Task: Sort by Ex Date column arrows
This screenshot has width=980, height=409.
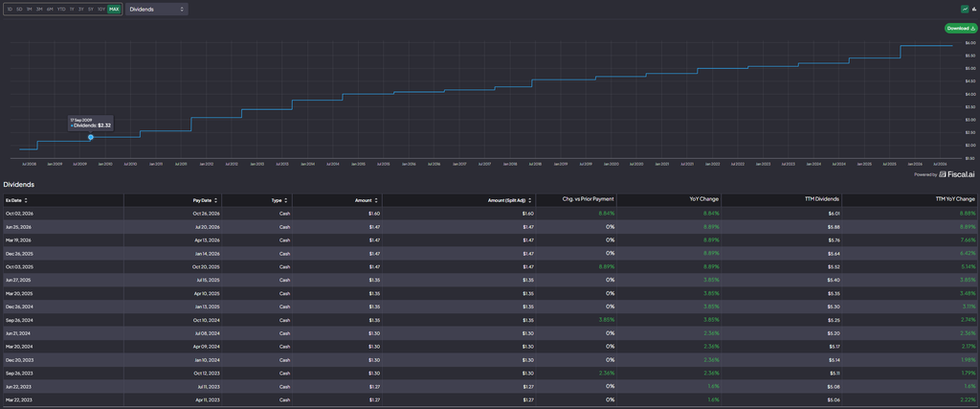Action: tap(26, 200)
